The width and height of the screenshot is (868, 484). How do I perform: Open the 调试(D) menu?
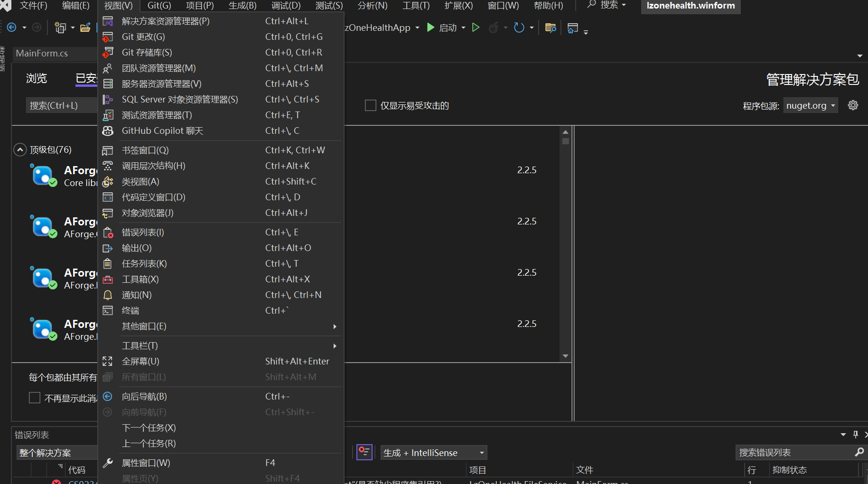point(286,6)
